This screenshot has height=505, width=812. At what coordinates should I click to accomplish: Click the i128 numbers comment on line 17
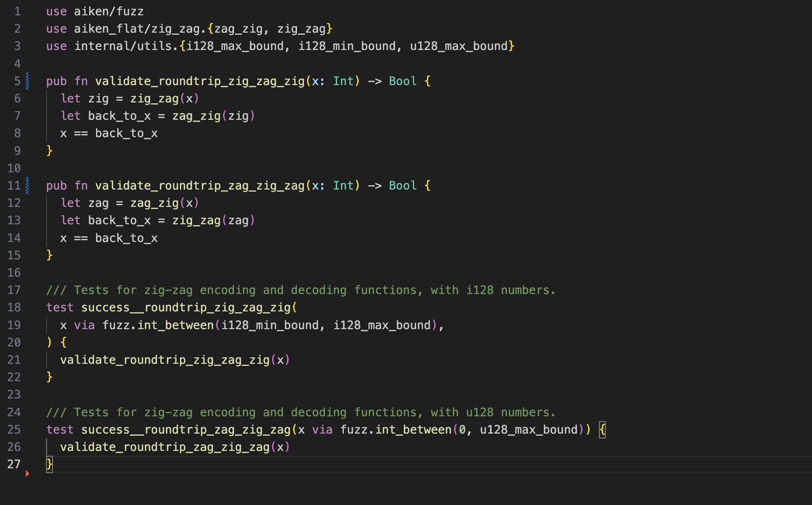(x=300, y=290)
